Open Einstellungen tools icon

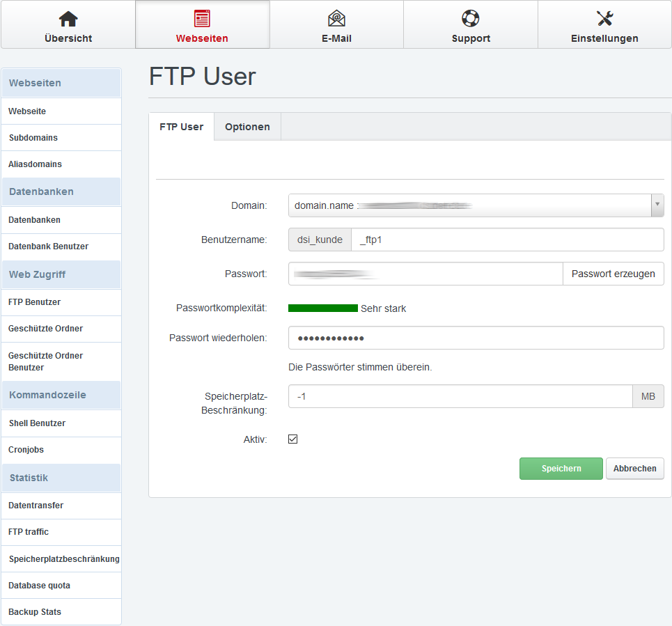click(604, 19)
